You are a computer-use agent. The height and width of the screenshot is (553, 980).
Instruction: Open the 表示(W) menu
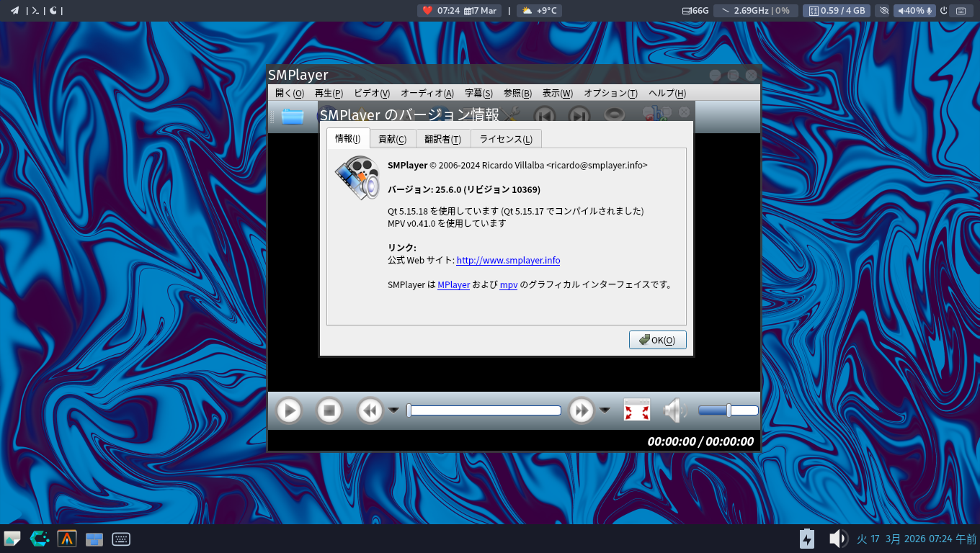(x=558, y=93)
